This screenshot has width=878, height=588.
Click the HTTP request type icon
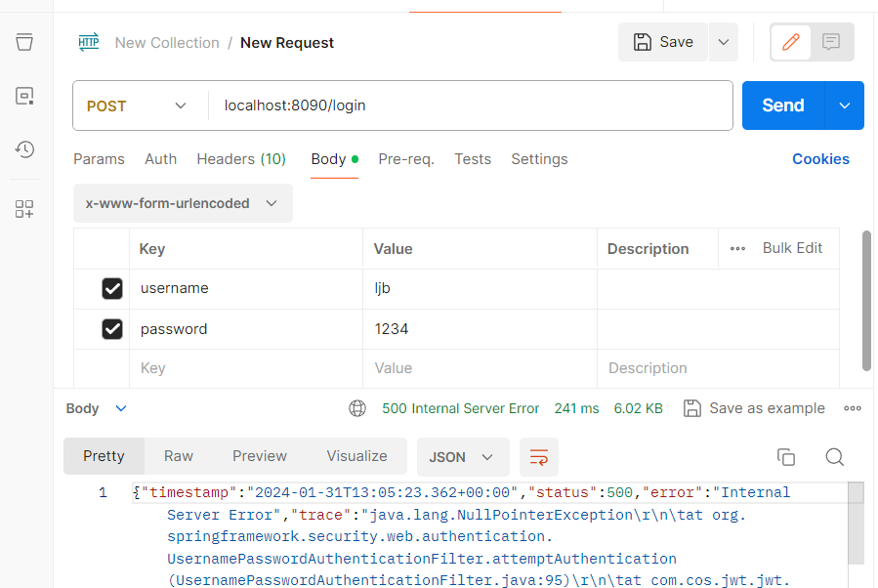click(x=89, y=42)
